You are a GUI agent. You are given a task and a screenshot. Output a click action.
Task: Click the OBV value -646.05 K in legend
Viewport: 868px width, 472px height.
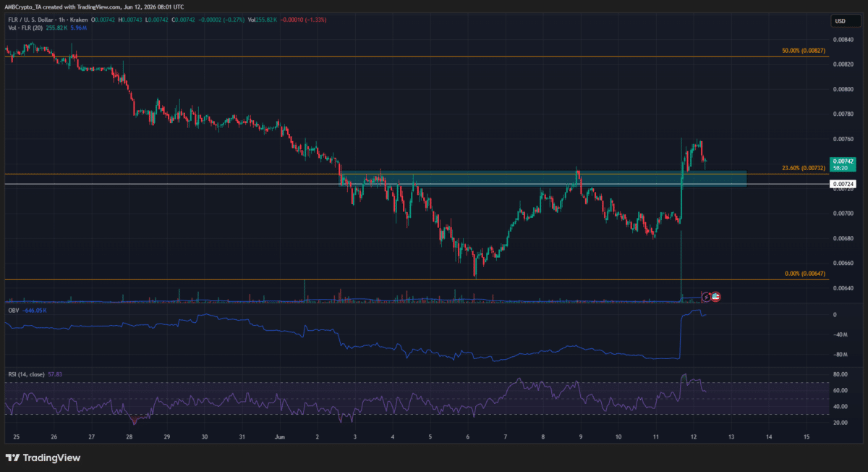click(x=35, y=311)
